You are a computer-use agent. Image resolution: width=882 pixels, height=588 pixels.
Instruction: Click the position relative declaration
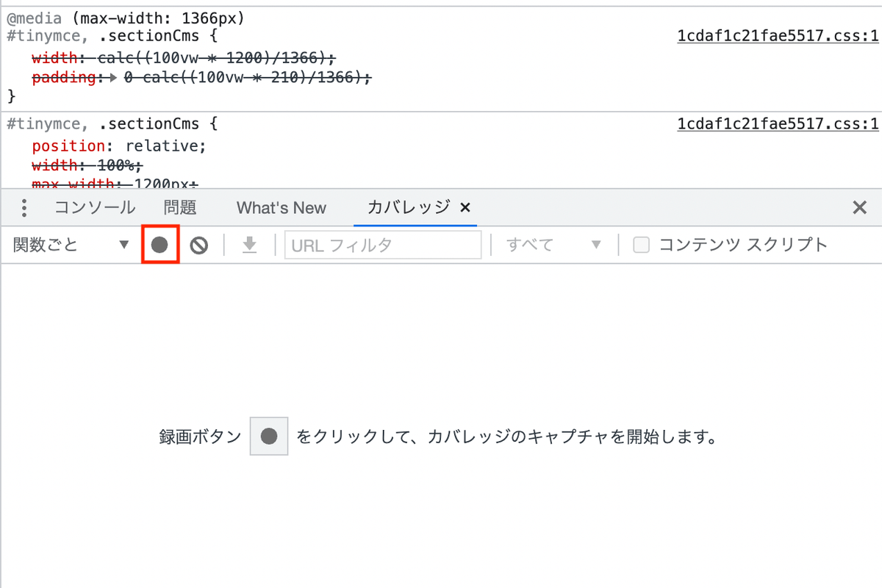[118, 146]
